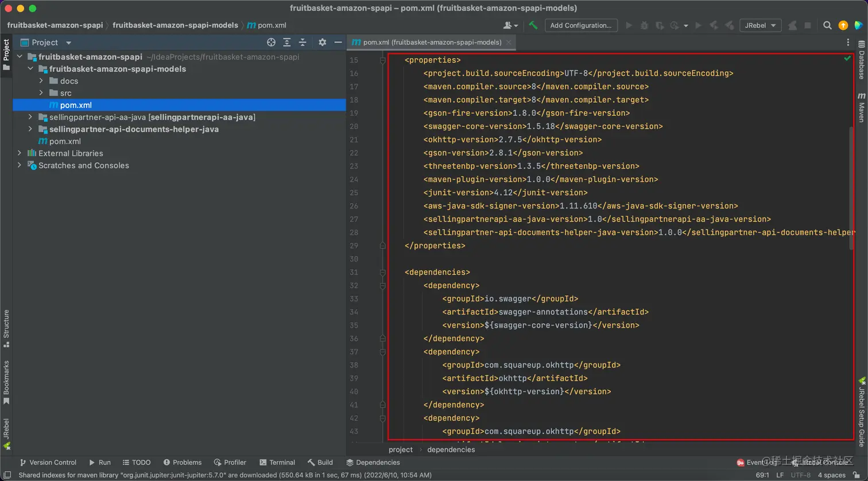868x481 pixels.
Task: Expand the docs folder
Action: [41, 81]
